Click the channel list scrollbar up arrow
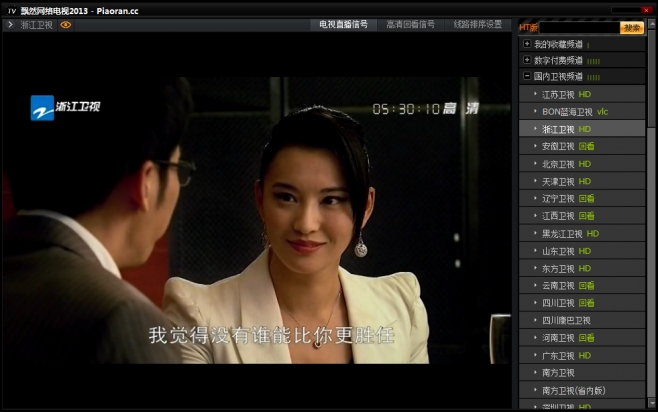Image resolution: width=658 pixels, height=412 pixels. pyautogui.click(x=652, y=24)
